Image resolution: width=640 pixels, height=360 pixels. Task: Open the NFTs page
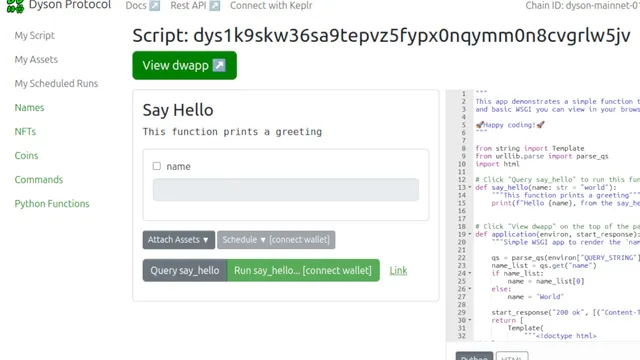pyautogui.click(x=25, y=132)
